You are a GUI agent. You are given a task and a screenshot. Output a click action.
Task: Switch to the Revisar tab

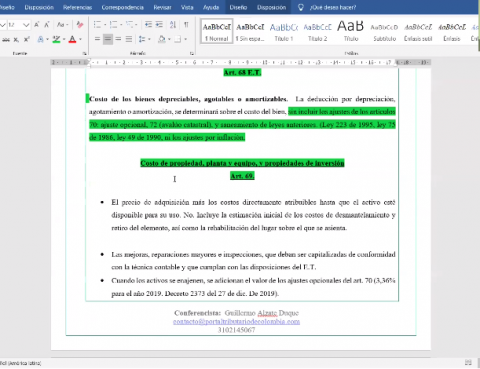pyautogui.click(x=162, y=7)
